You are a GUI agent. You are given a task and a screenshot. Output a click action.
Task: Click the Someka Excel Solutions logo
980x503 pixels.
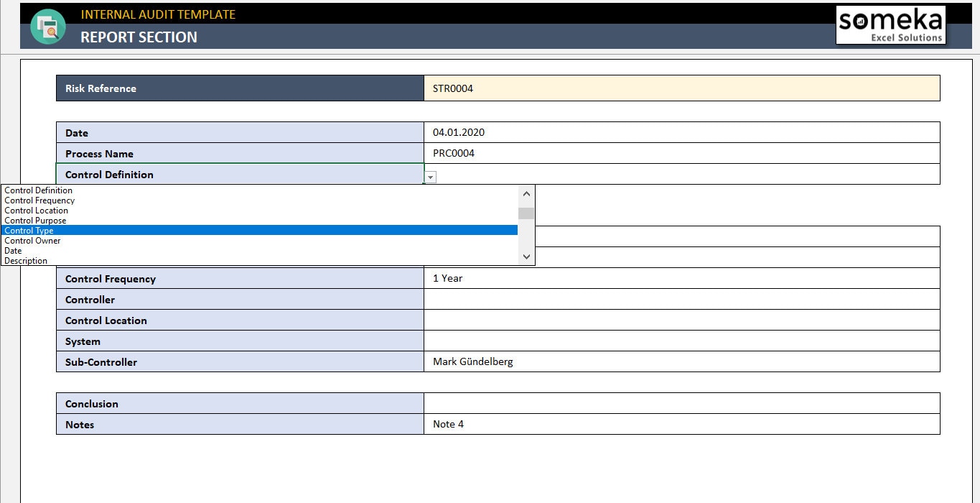pos(890,24)
